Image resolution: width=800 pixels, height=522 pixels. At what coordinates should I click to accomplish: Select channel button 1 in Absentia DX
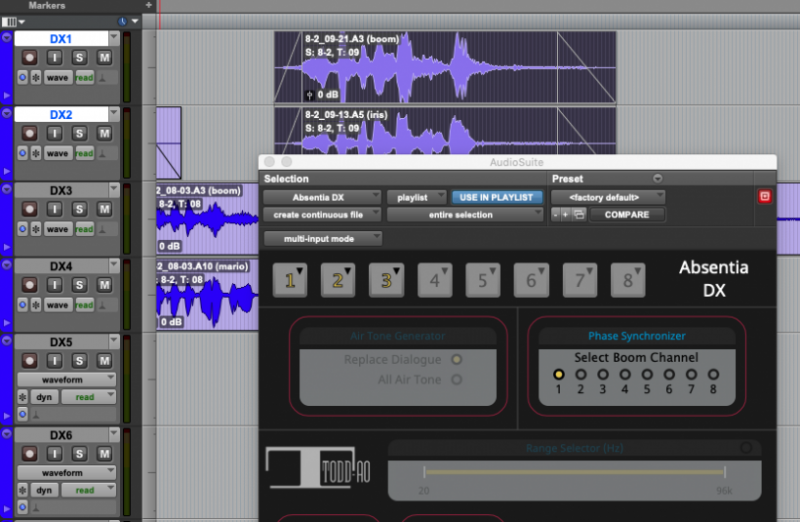290,280
